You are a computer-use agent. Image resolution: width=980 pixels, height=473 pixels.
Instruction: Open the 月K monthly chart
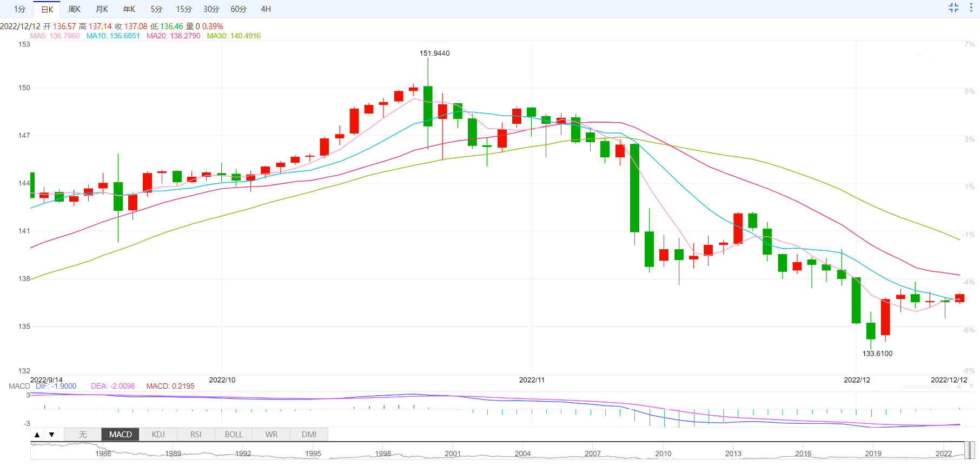(x=102, y=9)
